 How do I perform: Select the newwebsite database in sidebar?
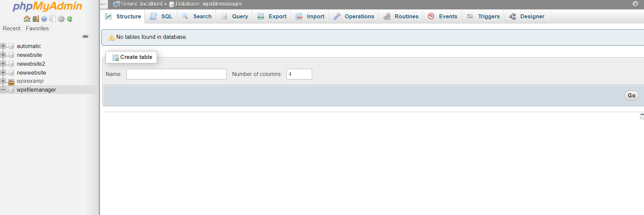pyautogui.click(x=31, y=73)
